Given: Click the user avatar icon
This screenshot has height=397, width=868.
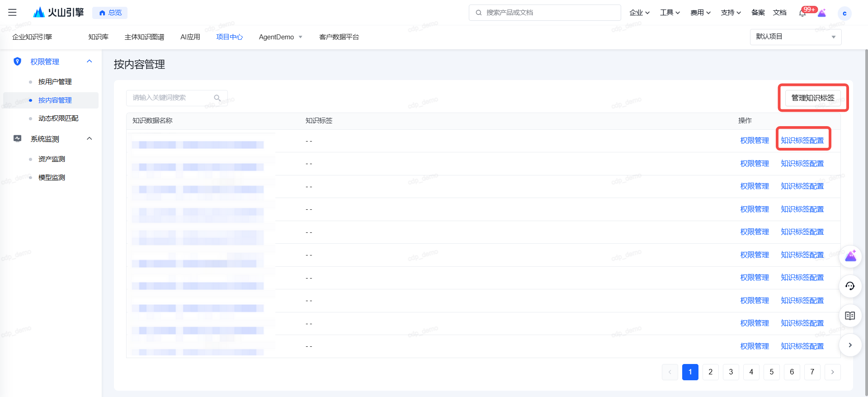Looking at the screenshot, I should click(844, 13).
